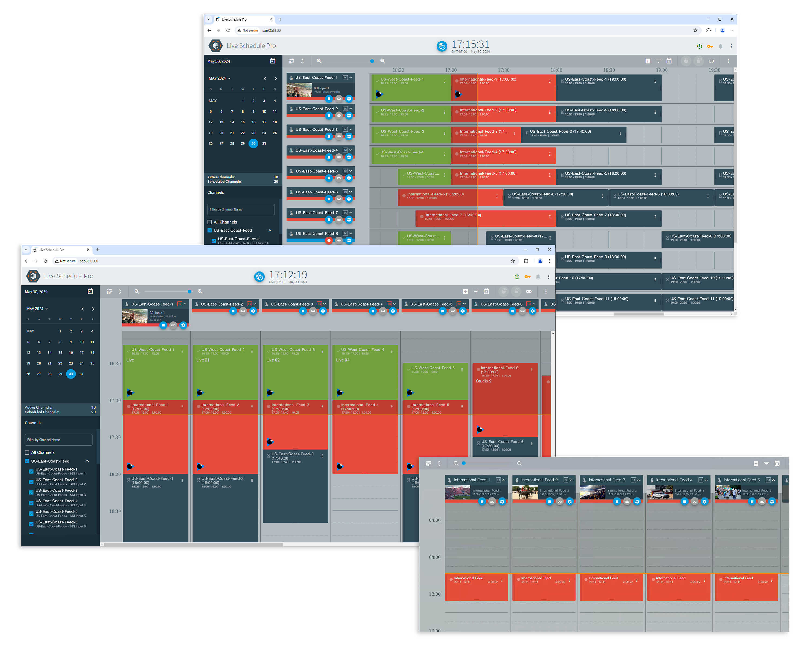Click the stop button on US-East-Coast-Feed-2 in the 17:12:19 window
The height and width of the screenshot is (656, 812).
coord(233,311)
